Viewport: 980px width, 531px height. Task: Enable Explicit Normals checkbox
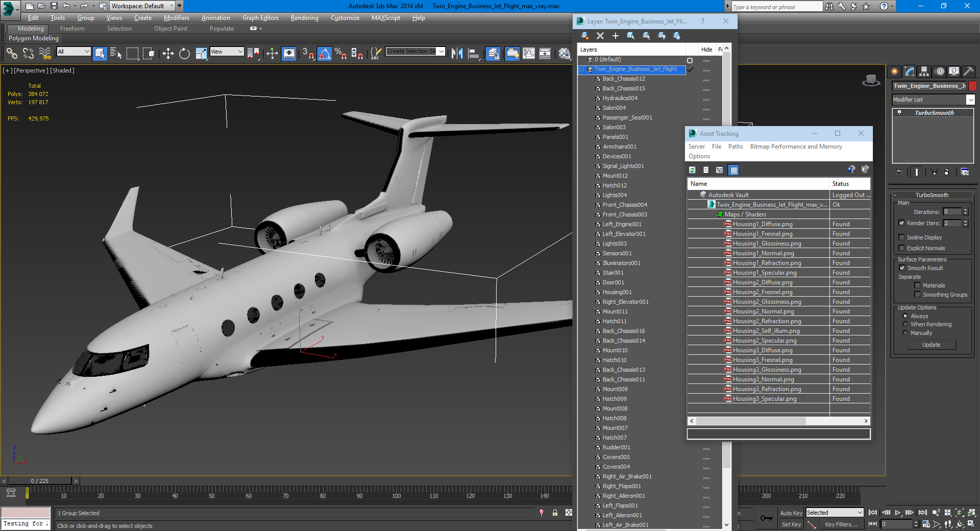point(901,248)
